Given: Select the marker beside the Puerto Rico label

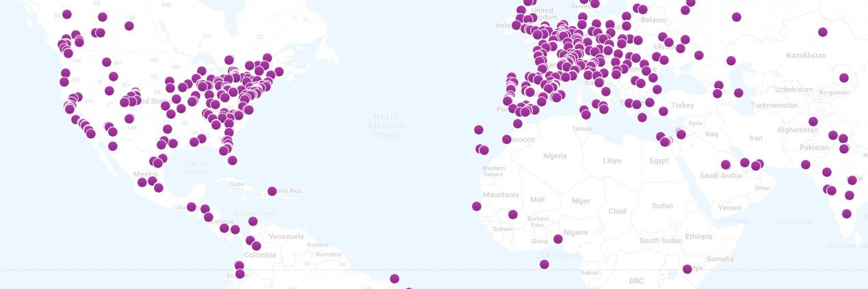Looking at the screenshot, I should (272, 191).
